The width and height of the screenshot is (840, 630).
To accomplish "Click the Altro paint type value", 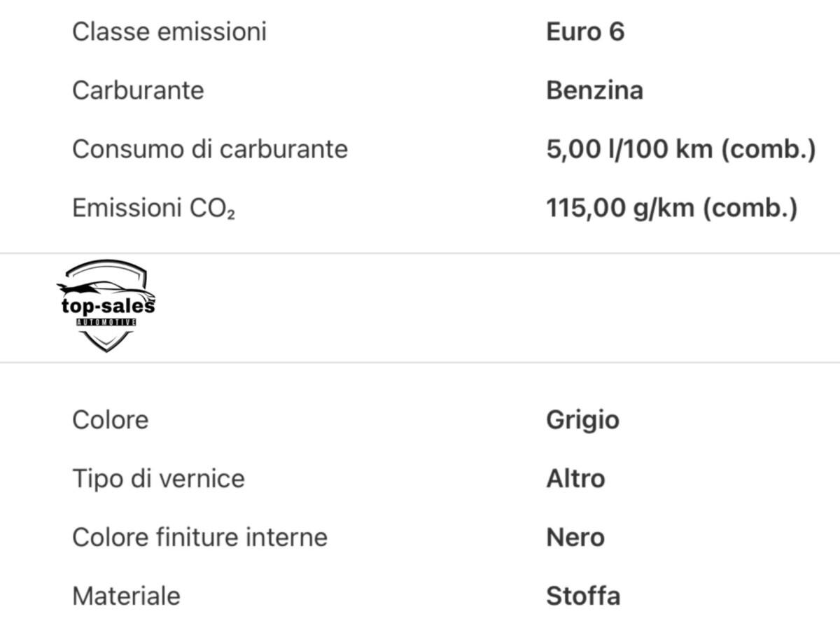I will pos(575,479).
